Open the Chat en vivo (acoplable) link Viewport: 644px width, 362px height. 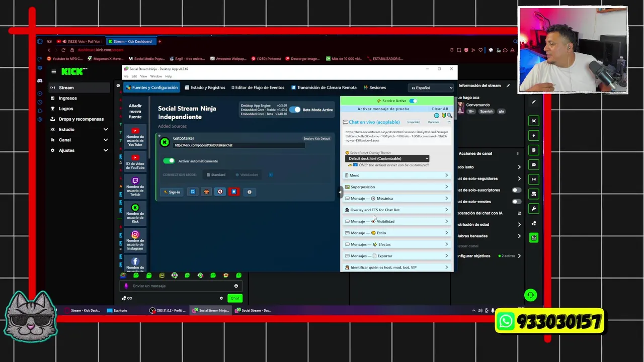click(x=374, y=122)
